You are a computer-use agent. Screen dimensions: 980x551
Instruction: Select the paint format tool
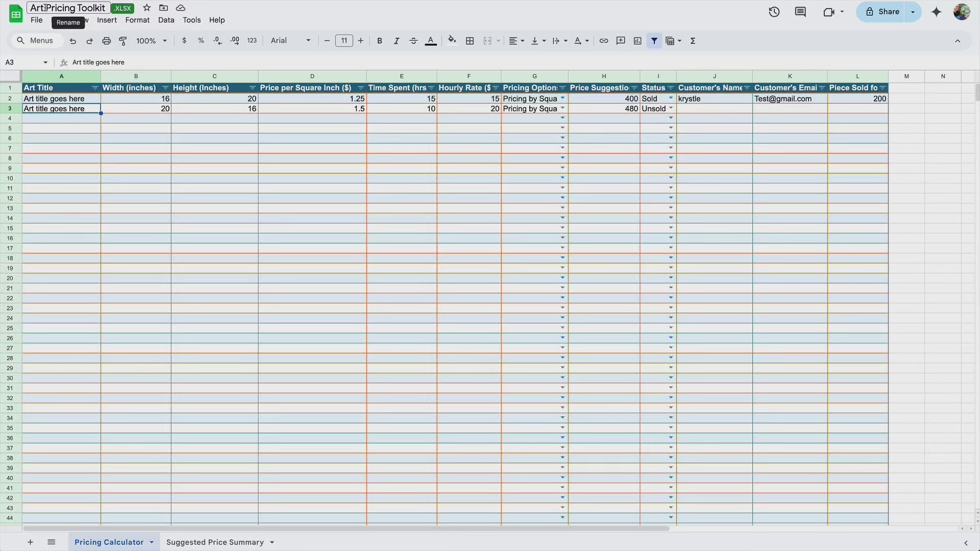pos(123,41)
